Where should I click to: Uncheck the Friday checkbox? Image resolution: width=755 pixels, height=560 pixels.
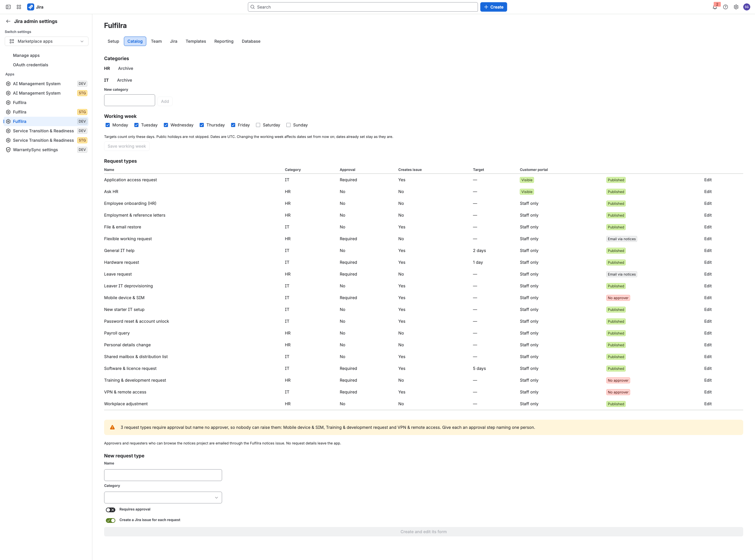pyautogui.click(x=233, y=125)
